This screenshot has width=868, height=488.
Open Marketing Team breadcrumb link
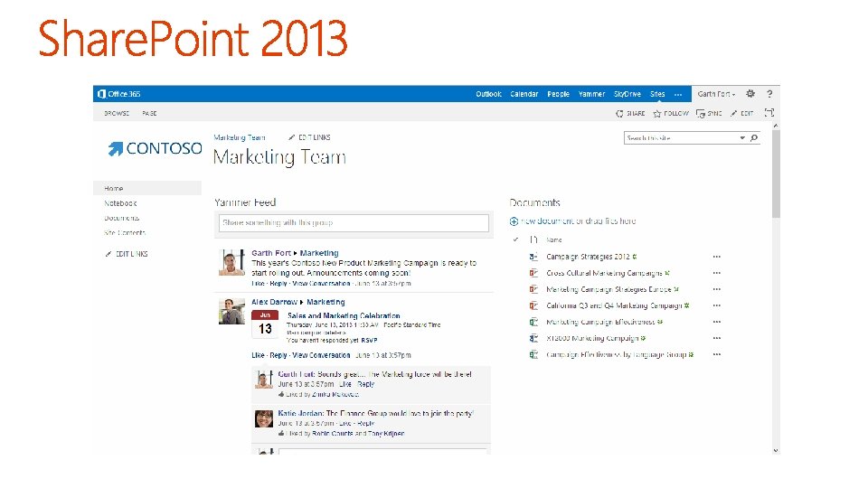(239, 137)
